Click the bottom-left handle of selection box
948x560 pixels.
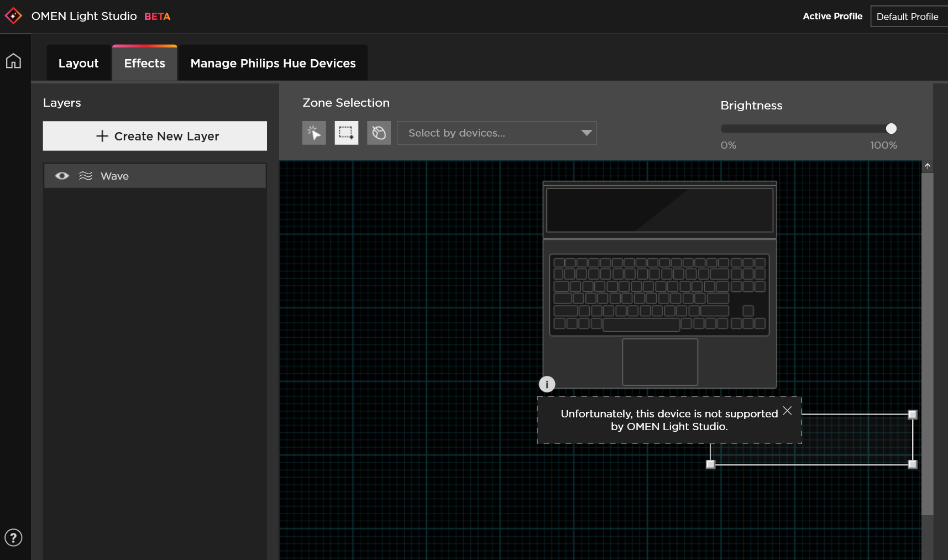(x=711, y=464)
